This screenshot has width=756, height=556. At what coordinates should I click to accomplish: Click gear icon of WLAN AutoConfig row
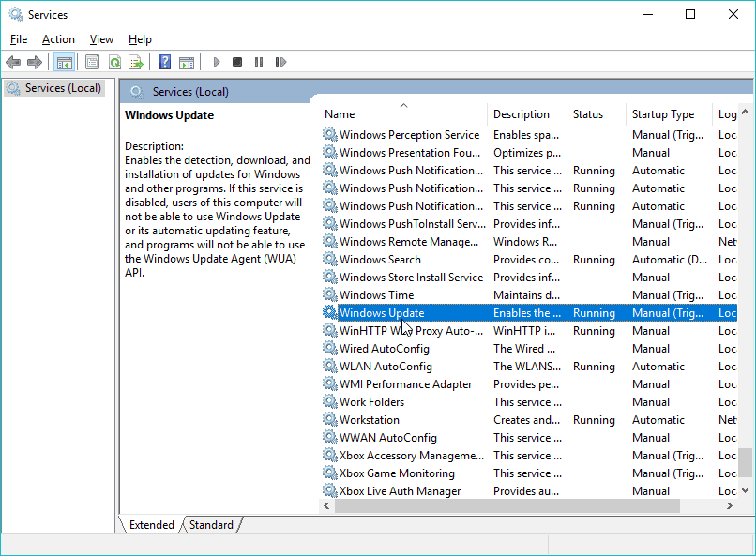point(330,367)
